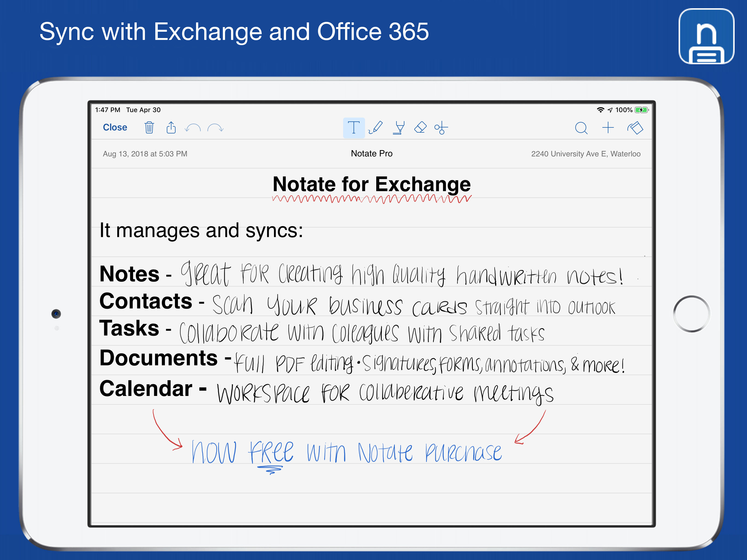
Task: Open the share menu
Action: (x=171, y=128)
